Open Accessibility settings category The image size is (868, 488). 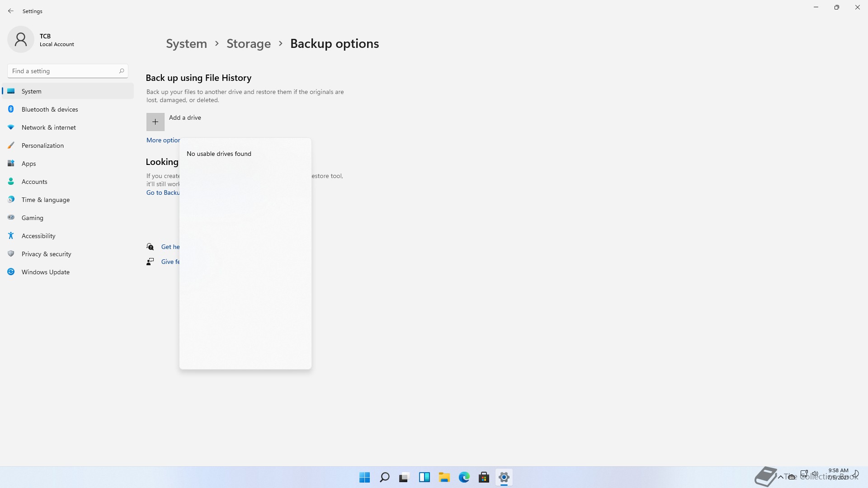click(x=68, y=236)
